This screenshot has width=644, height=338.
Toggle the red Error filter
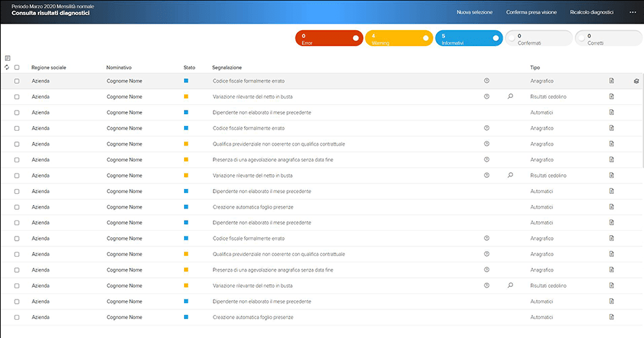tap(329, 38)
